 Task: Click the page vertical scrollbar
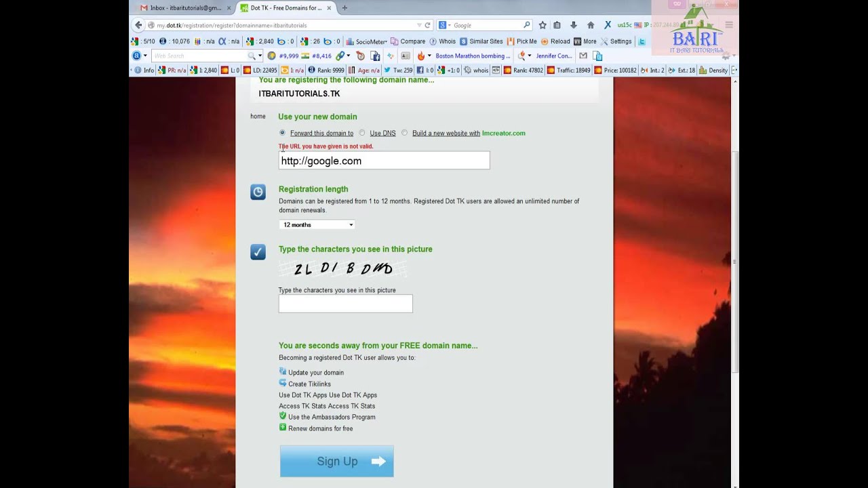pyautogui.click(x=735, y=263)
